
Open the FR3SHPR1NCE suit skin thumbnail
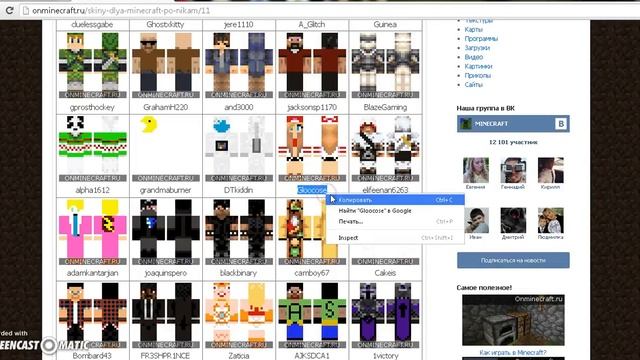165,315
